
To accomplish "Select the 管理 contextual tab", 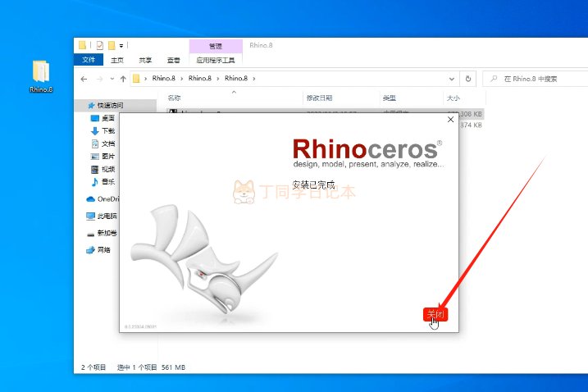I will click(216, 46).
